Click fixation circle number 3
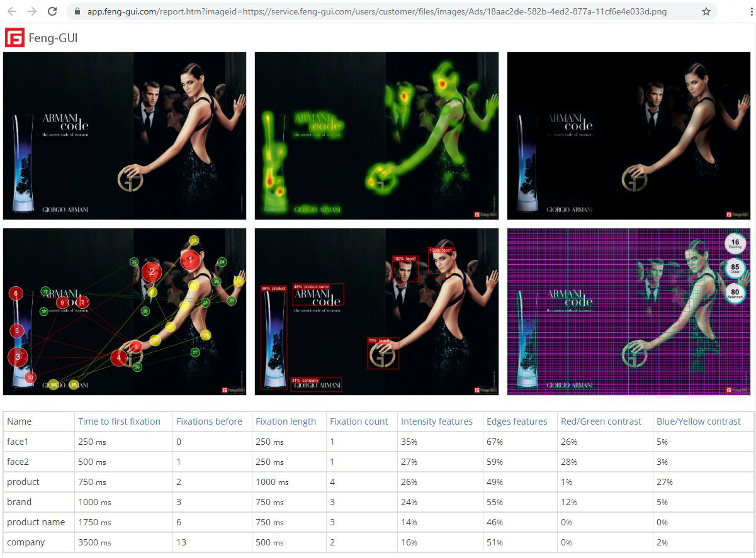This screenshot has width=756, height=558. 18,357
